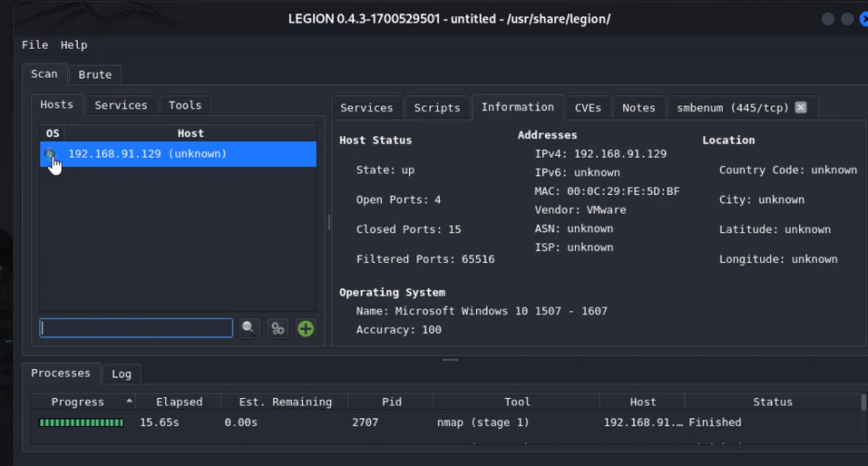
Task: Sort by Host column in hosts list
Action: coord(190,133)
